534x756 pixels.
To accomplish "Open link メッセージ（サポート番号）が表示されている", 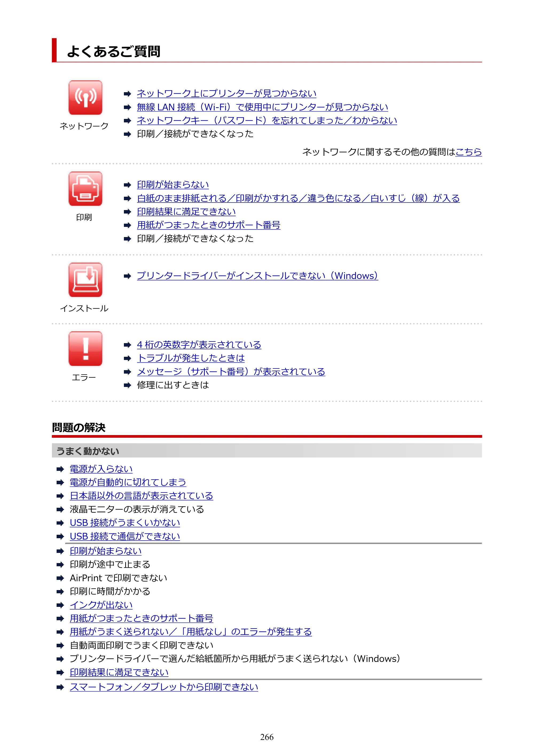I will [231, 372].
